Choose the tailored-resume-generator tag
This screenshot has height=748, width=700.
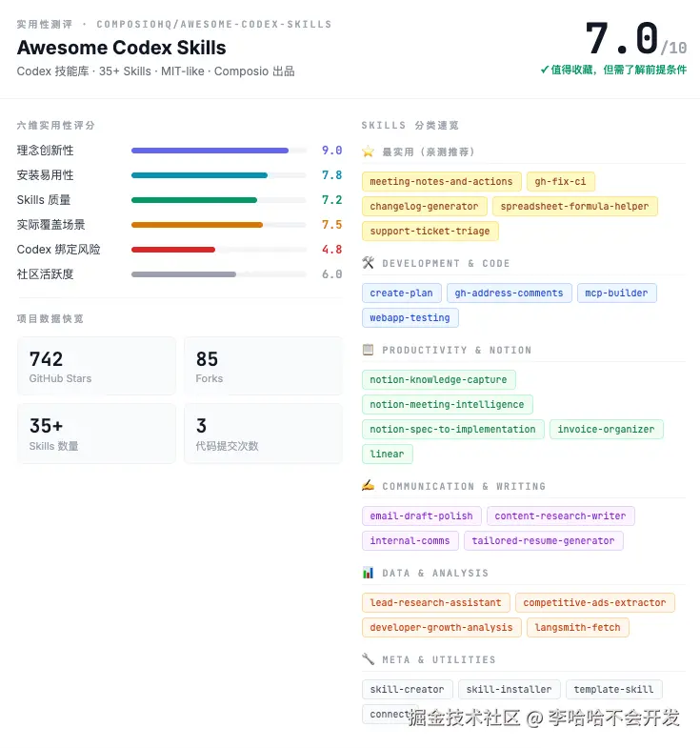point(543,541)
